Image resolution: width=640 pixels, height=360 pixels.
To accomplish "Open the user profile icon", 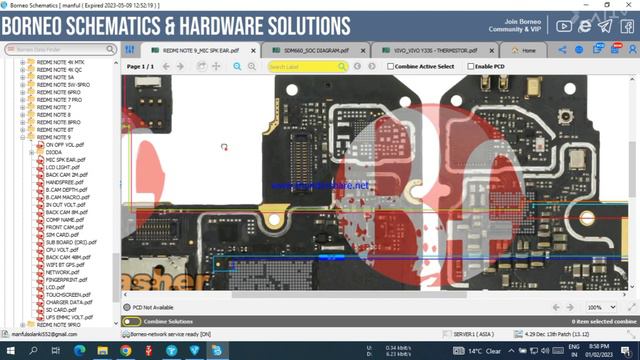I will pos(633,50).
